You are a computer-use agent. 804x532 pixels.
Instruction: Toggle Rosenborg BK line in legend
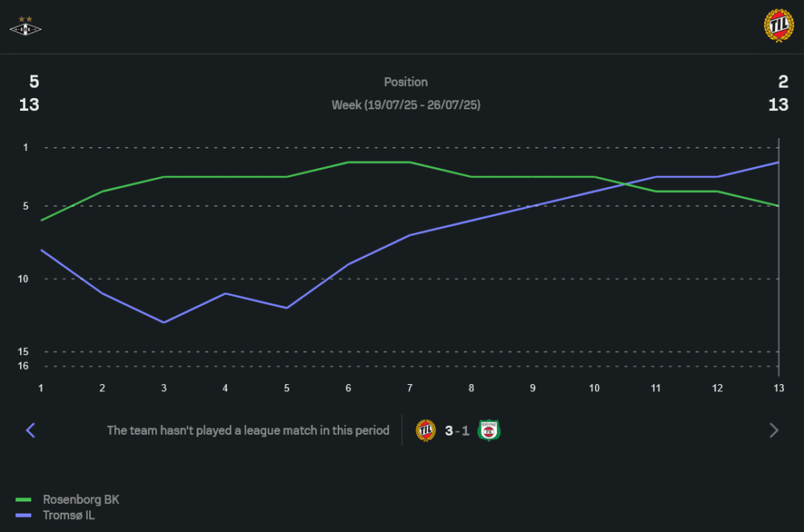tap(80, 499)
